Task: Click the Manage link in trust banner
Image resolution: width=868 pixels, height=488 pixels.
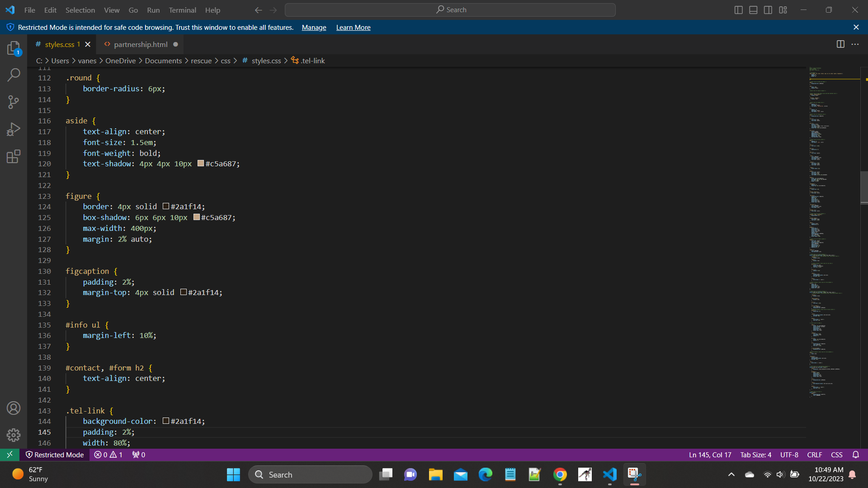Action: click(314, 28)
